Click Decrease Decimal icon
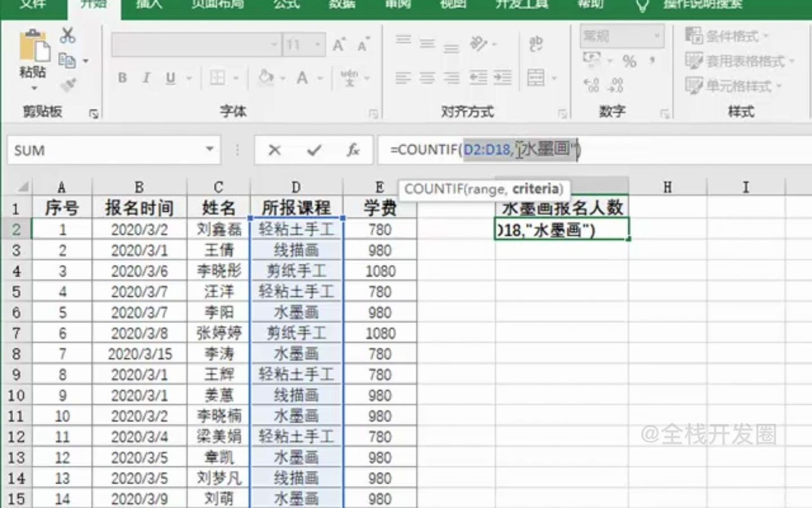Screen dimensions: 812x508 pos(615,85)
